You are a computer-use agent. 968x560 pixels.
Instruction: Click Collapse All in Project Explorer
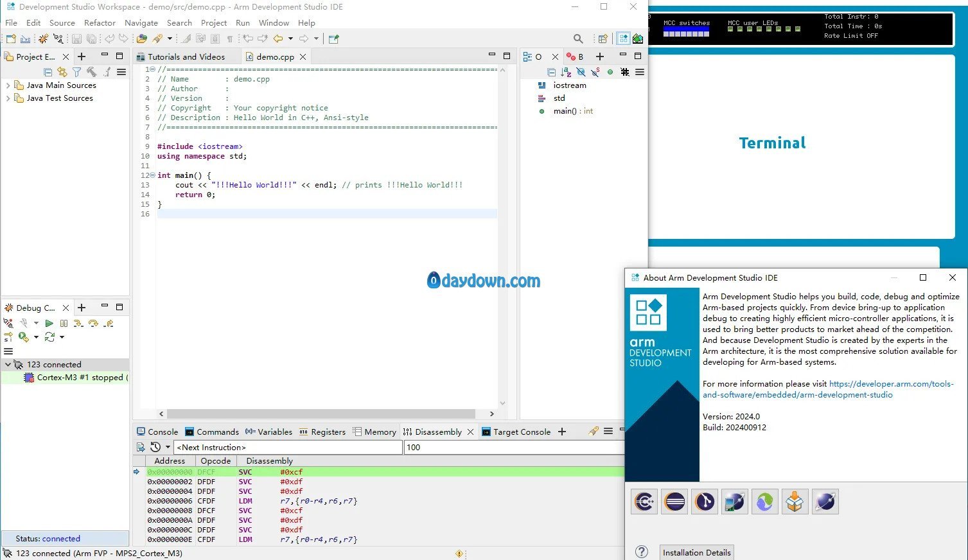click(x=48, y=72)
